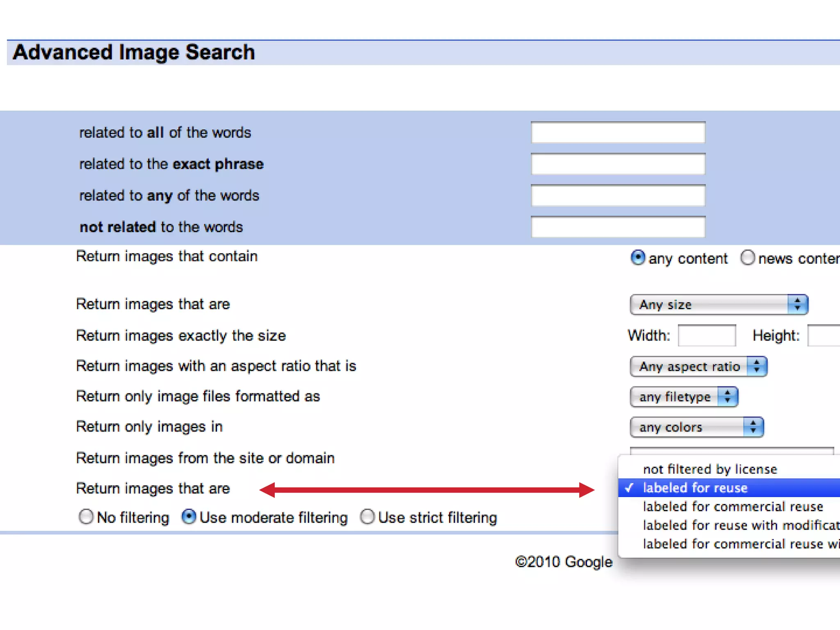Screen dimensions: 840x630
Task: Select the 'any content' radio button
Action: point(637,258)
